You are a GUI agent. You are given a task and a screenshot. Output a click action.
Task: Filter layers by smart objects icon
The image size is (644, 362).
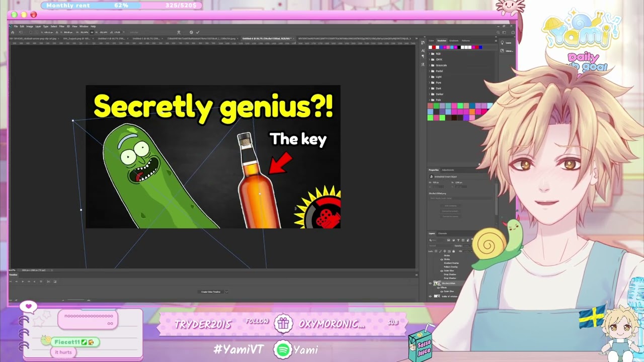468,240
